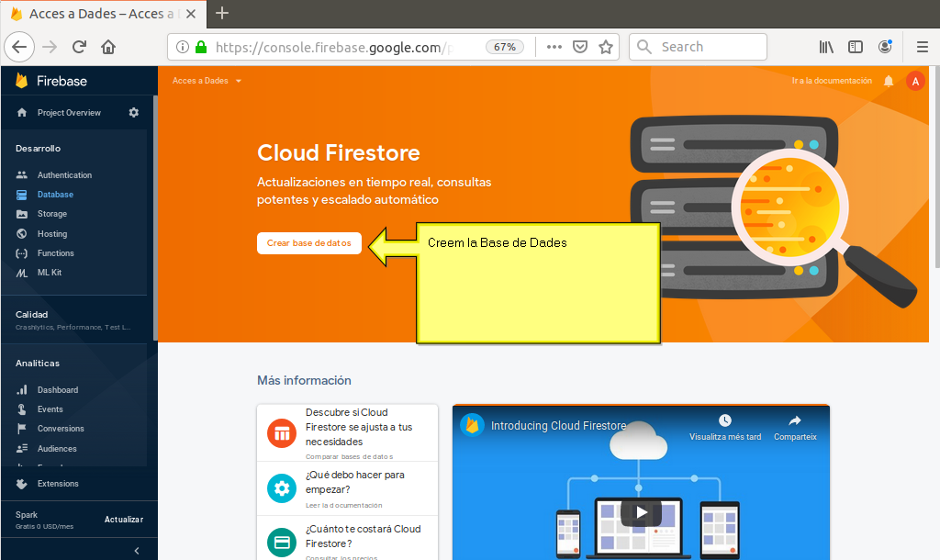Focus the browser Search field

(698, 47)
